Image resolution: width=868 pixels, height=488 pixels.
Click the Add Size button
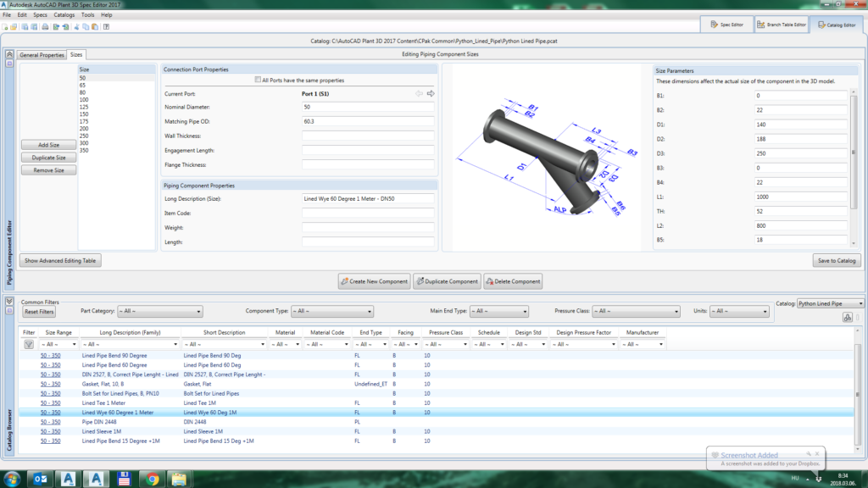[48, 145]
